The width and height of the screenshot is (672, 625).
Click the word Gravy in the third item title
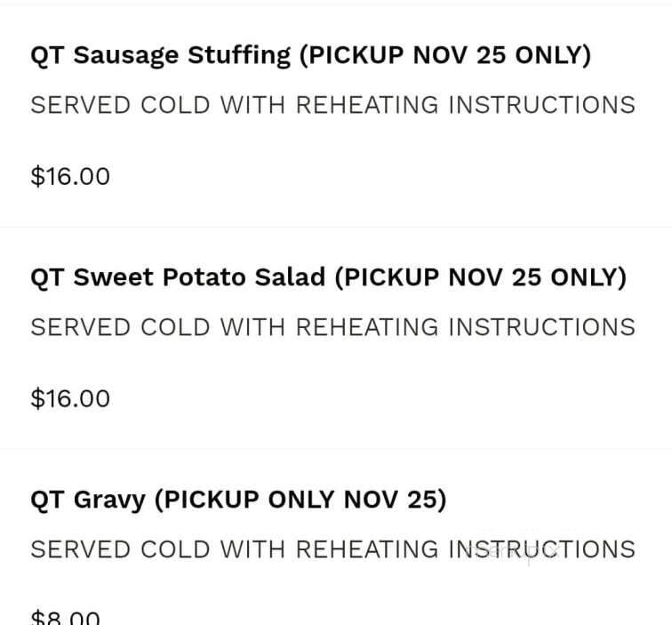pyautogui.click(x=109, y=501)
